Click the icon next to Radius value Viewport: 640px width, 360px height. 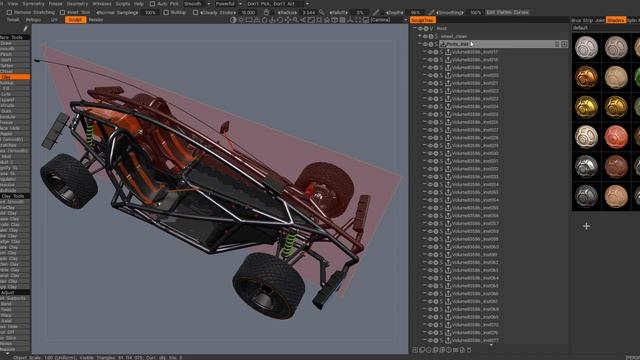322,13
